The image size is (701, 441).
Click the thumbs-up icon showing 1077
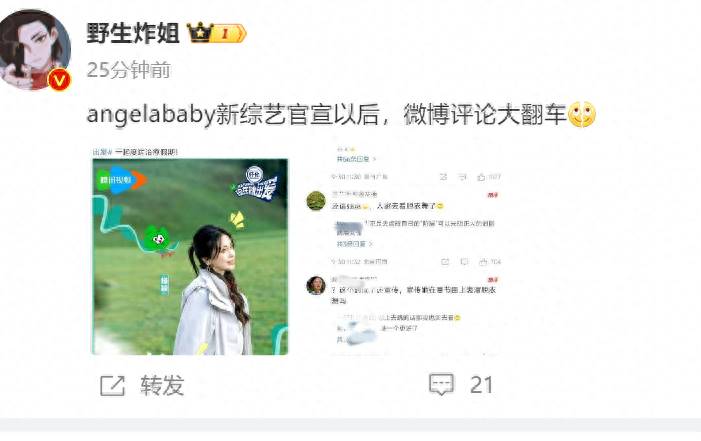[481, 177]
